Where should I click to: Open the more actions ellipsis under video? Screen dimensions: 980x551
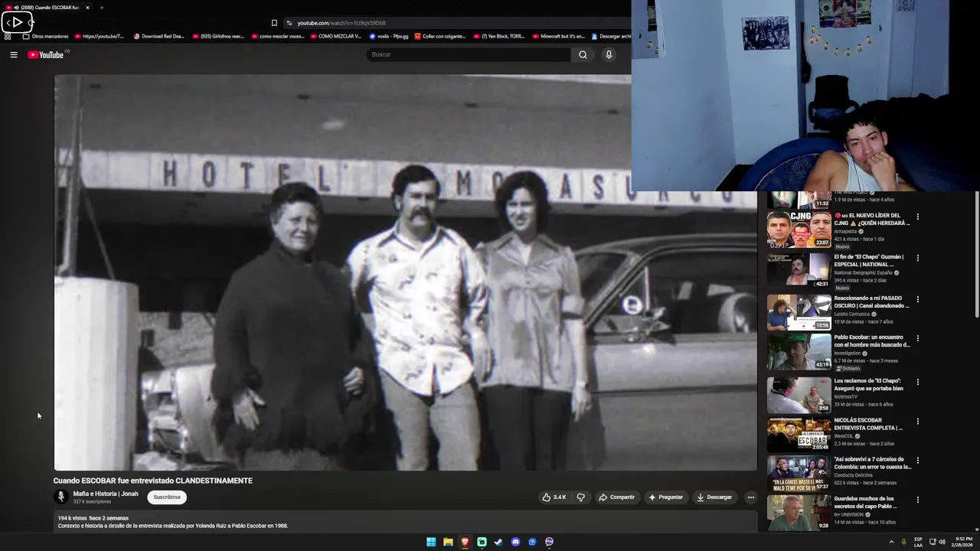pyautogui.click(x=750, y=497)
